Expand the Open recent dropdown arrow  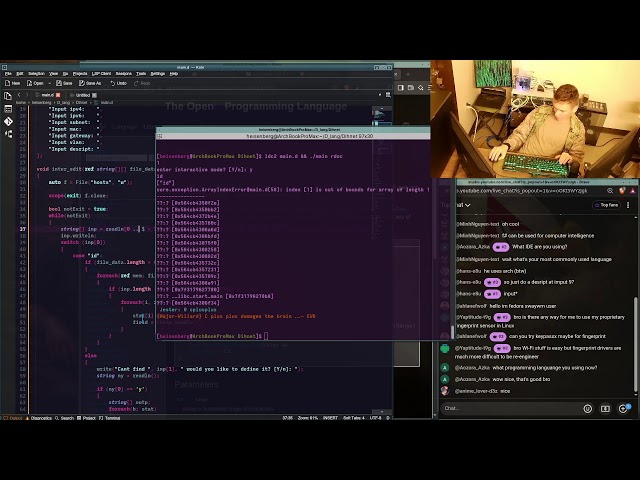49,83
